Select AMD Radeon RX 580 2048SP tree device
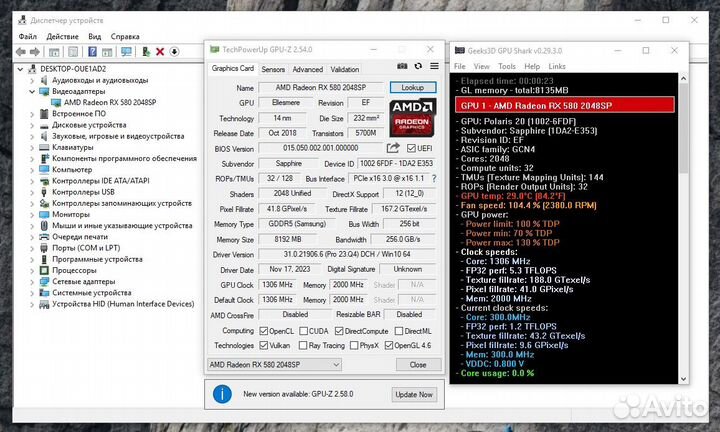 [x=110, y=102]
